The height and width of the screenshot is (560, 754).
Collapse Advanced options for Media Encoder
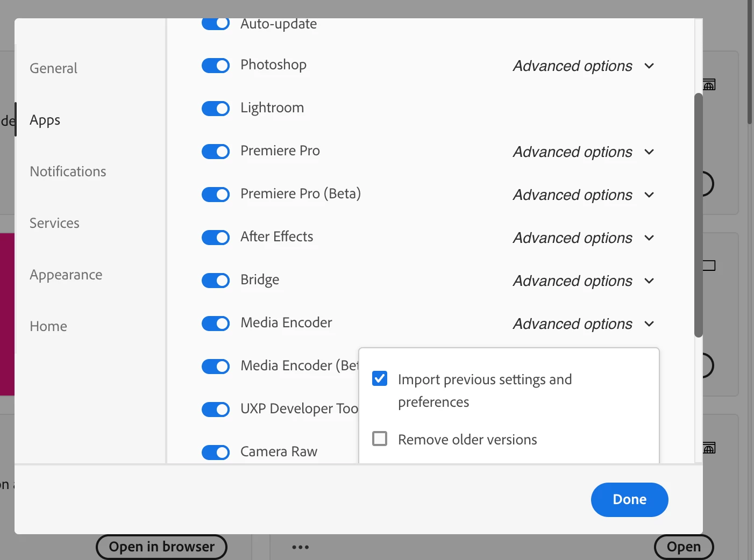pos(584,324)
